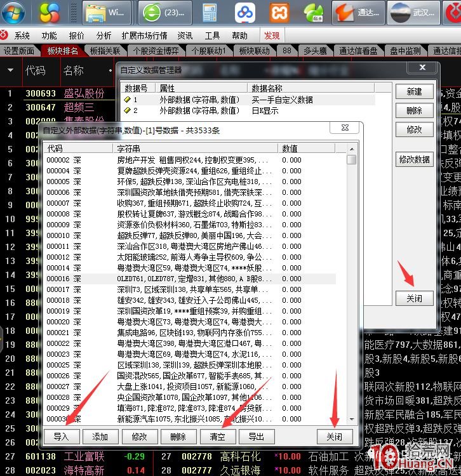This screenshot has width=461, height=476.
Task: Select stock 高科石化 in the list
Action: pyautogui.click(x=240, y=456)
